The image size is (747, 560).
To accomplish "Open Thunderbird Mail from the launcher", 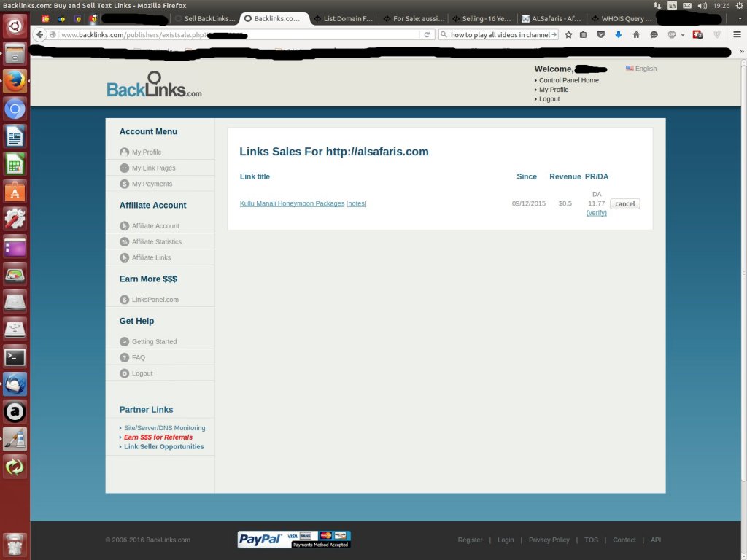I will point(15,384).
